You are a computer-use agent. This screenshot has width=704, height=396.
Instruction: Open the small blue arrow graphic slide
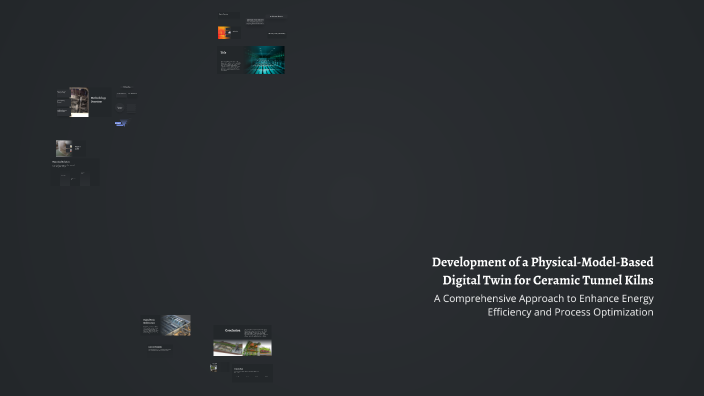(x=121, y=123)
